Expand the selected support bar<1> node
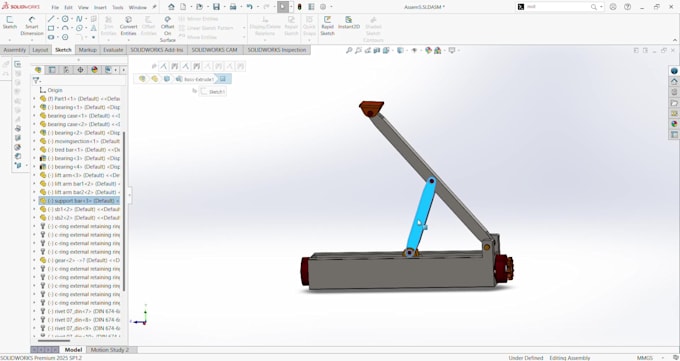 point(35,201)
